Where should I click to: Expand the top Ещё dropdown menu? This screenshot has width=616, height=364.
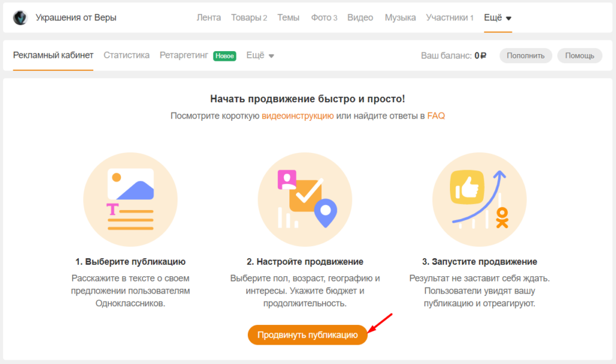[497, 17]
